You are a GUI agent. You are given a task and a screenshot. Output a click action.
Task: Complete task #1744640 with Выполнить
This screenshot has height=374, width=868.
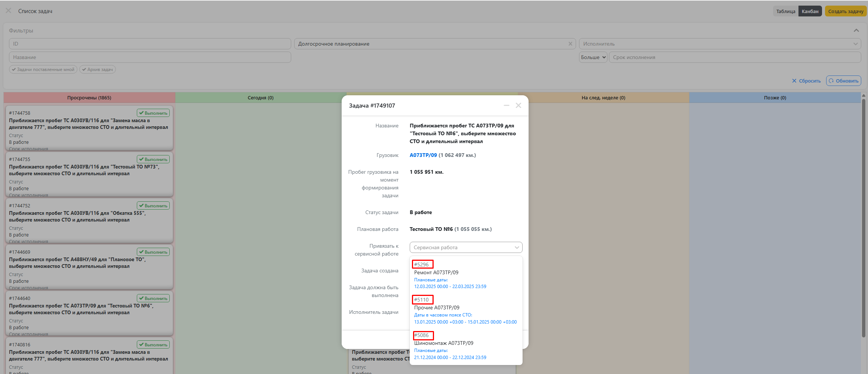pos(153,298)
